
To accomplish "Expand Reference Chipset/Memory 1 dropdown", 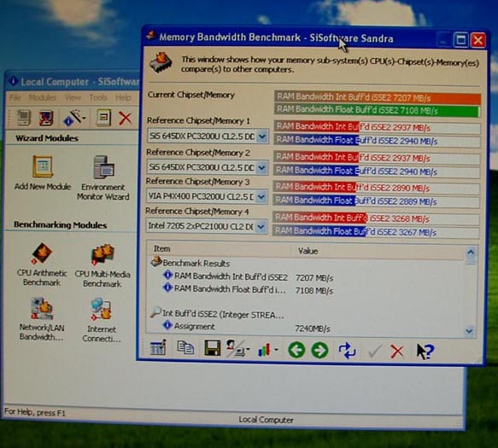I will coord(262,137).
